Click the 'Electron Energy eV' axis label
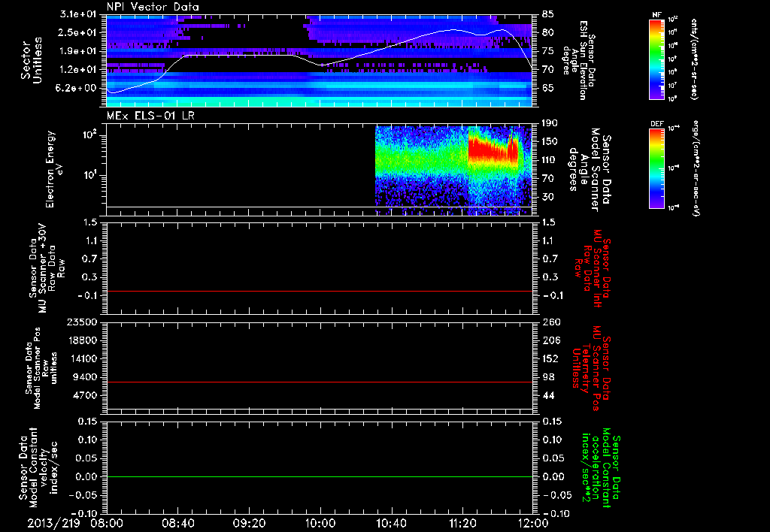Viewport: 770px width, 532px height. (x=54, y=169)
